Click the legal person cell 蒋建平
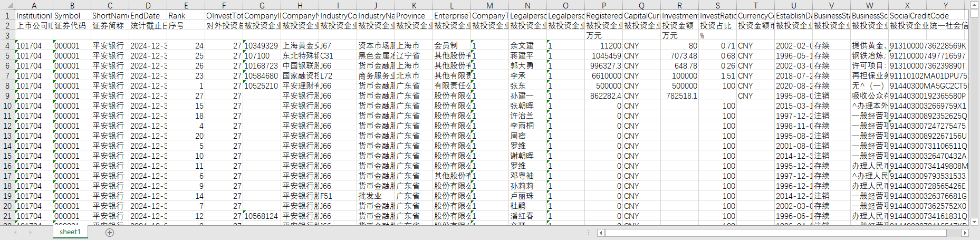This screenshot has height=240, width=980. click(x=527, y=56)
